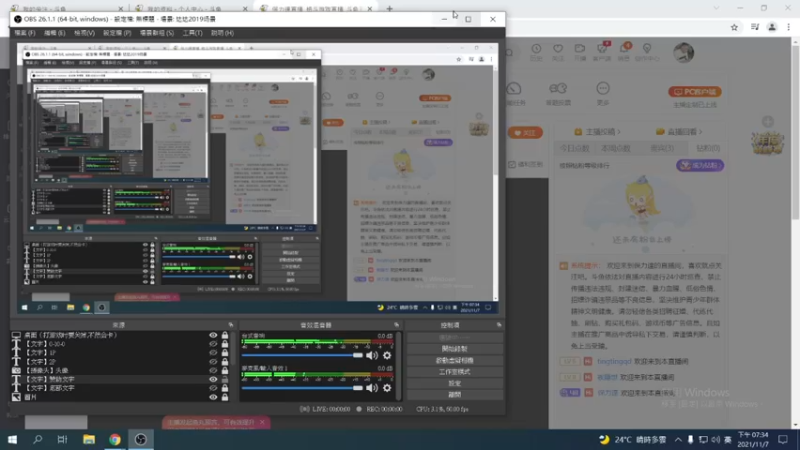Toggle lock on the 圖片 source
The height and width of the screenshot is (450, 800).
coord(224,397)
